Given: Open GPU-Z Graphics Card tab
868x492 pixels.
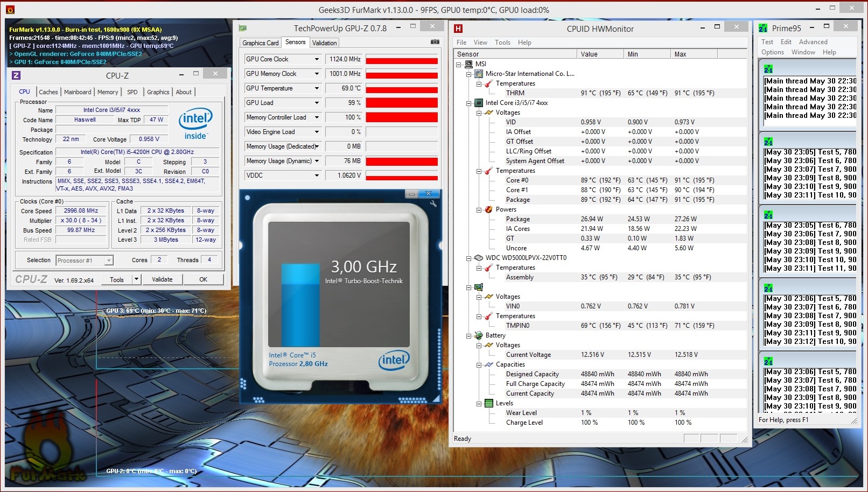Looking at the screenshot, I should coord(261,43).
